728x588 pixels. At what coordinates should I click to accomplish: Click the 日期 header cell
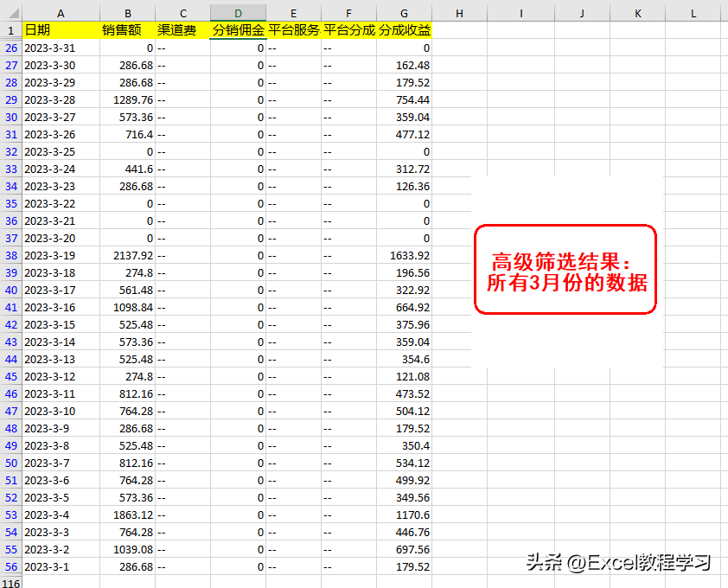pyautogui.click(x=61, y=30)
